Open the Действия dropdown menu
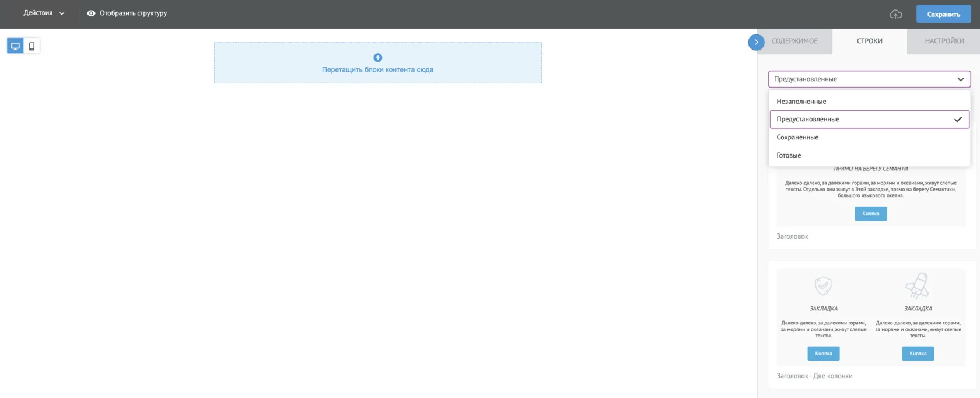980x398 pixels. coord(44,13)
